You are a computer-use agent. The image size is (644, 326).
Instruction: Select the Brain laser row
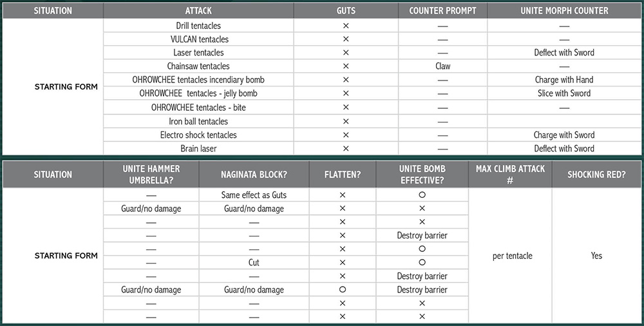372,148
